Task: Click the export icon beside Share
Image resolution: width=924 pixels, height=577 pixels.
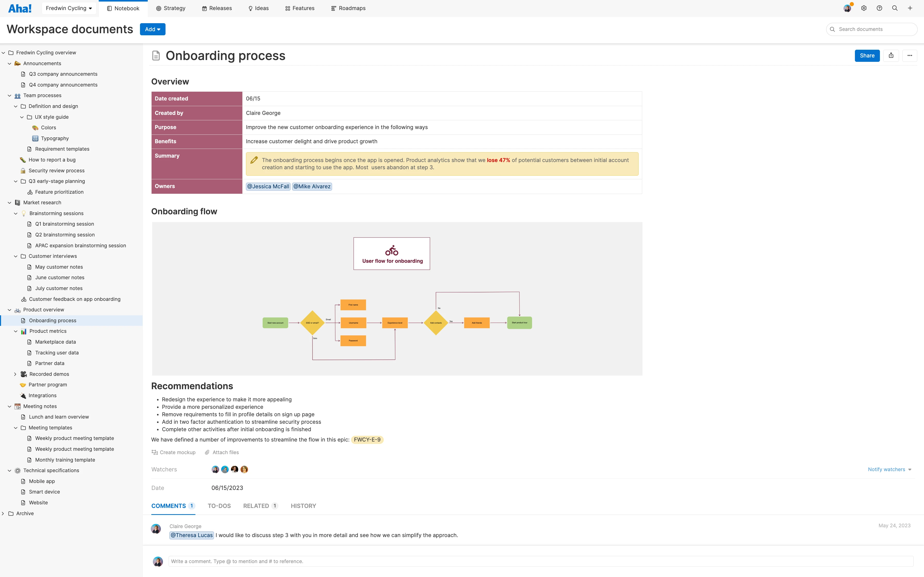Action: [x=891, y=55]
